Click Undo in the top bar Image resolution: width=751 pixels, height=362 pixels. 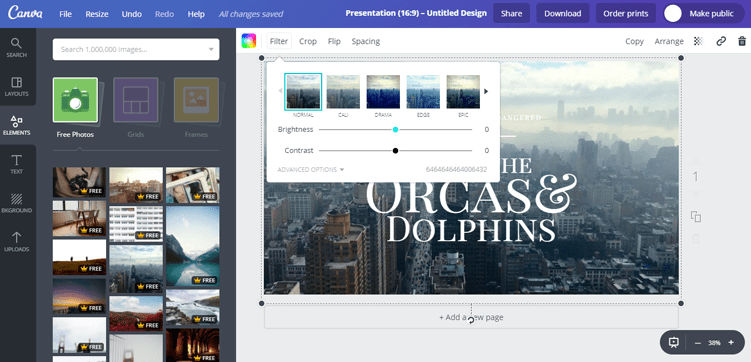[132, 14]
